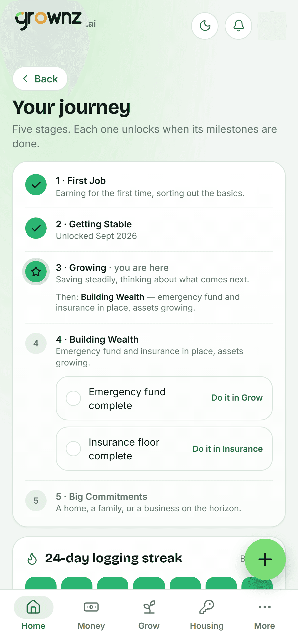This screenshot has height=644, width=298.
Task: Check off Insurance floor complete milestone
Action: pos(73,449)
